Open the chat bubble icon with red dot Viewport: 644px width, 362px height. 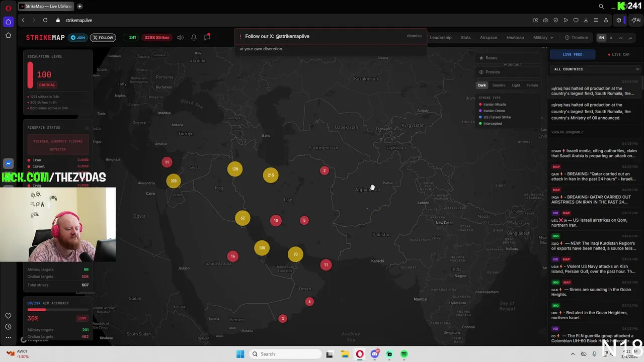pyautogui.click(x=207, y=37)
